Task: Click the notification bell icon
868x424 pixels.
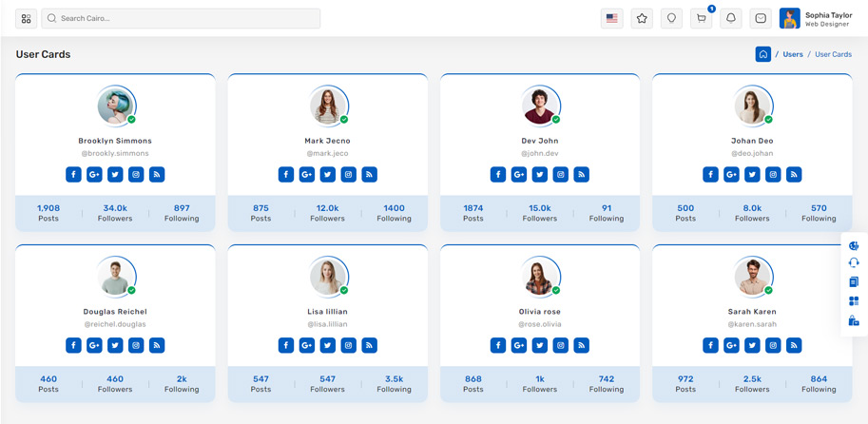Action: pyautogui.click(x=731, y=18)
